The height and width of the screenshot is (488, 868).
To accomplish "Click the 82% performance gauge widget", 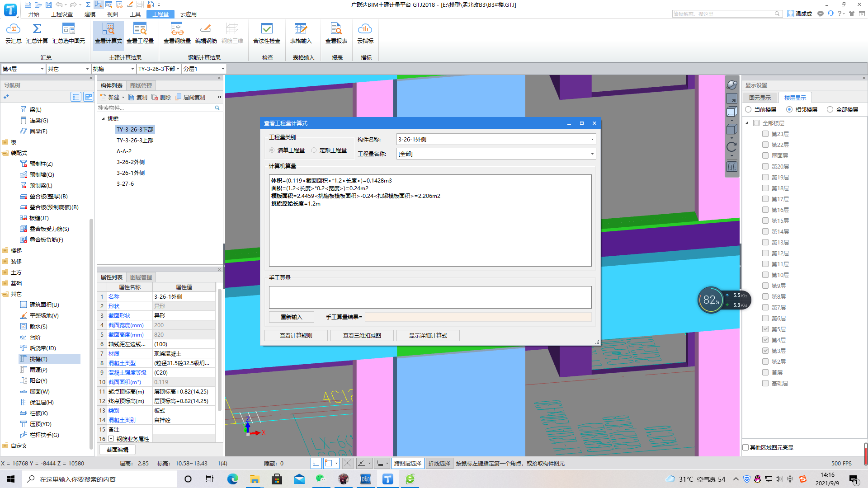I will pos(711,300).
